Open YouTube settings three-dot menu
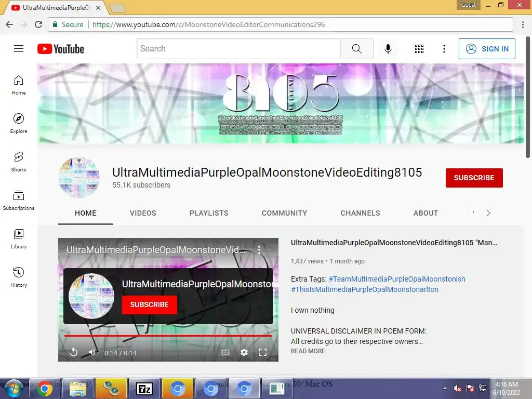The height and width of the screenshot is (399, 532). click(x=444, y=49)
